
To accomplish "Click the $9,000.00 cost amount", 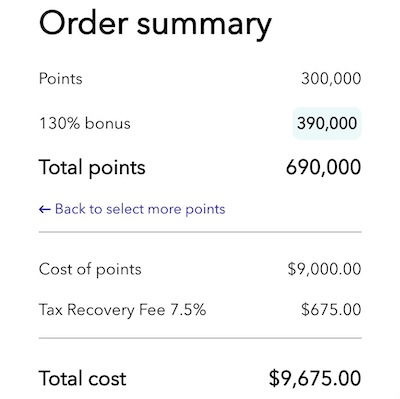I will pyautogui.click(x=325, y=269).
